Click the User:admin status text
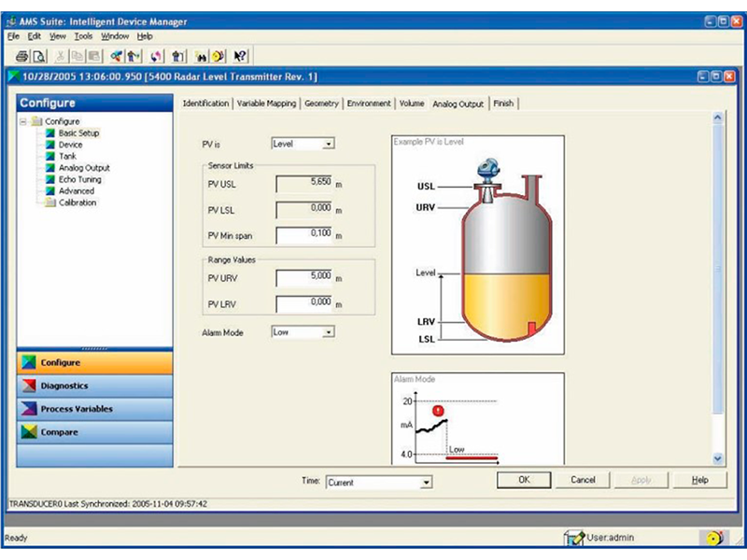 point(611,538)
